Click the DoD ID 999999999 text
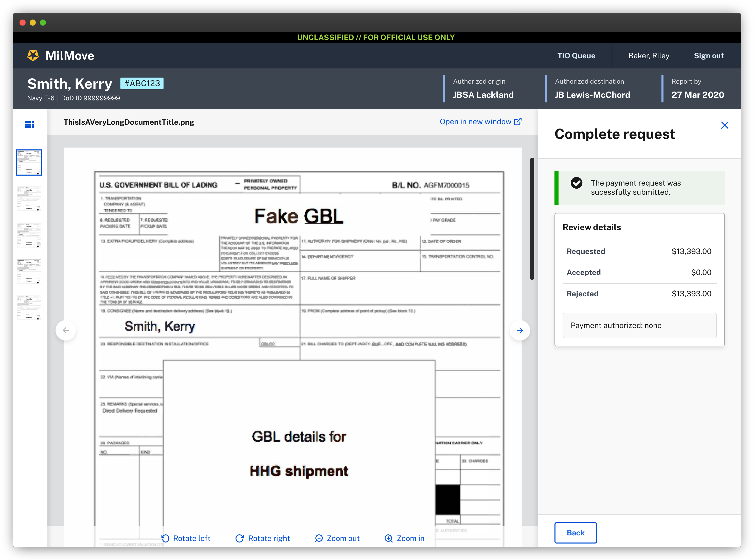754x560 pixels. (91, 98)
